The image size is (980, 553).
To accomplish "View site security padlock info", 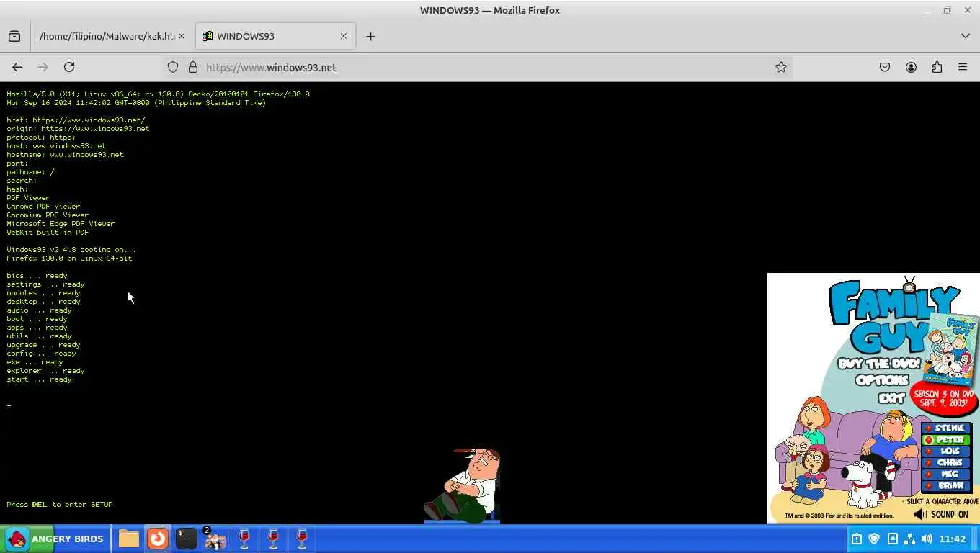I will pos(193,67).
